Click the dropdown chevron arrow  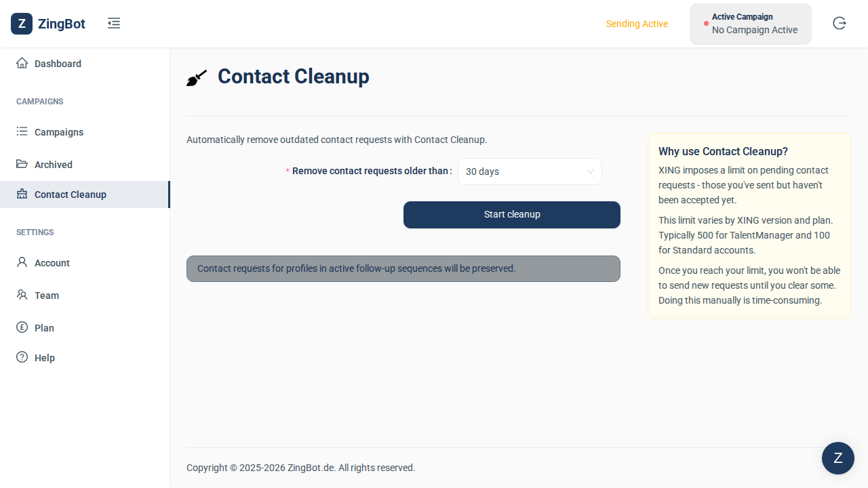point(591,171)
